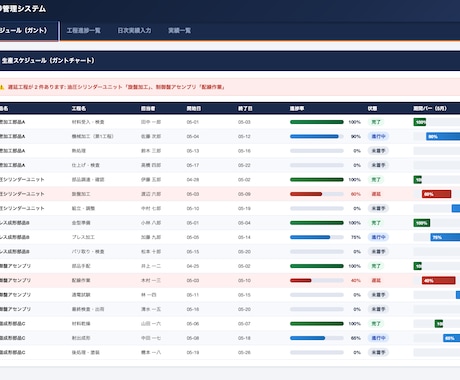The image size is (460, 380).
Task: Click the 射出成形 process cell
Action: coord(81,338)
